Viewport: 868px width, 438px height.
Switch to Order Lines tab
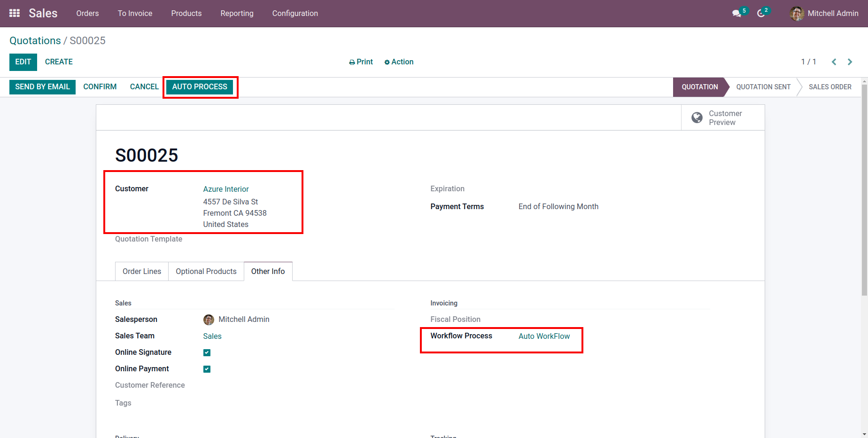coord(142,271)
